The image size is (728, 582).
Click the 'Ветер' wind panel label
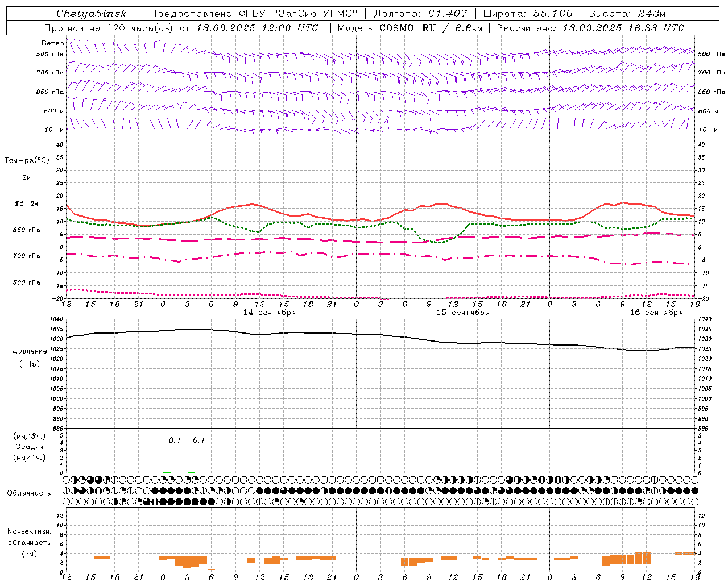(52, 43)
